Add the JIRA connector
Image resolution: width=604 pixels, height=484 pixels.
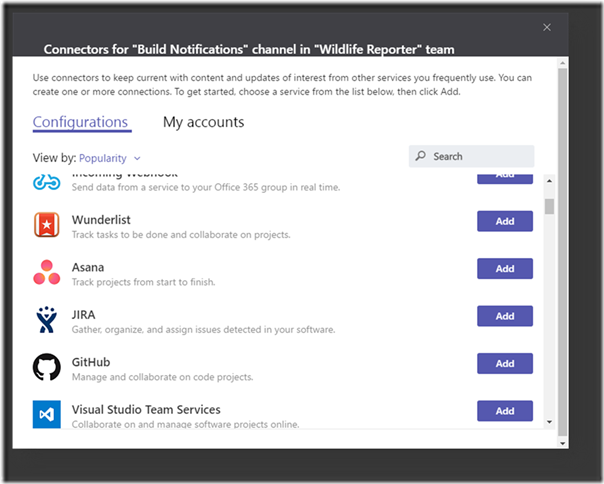click(x=504, y=316)
